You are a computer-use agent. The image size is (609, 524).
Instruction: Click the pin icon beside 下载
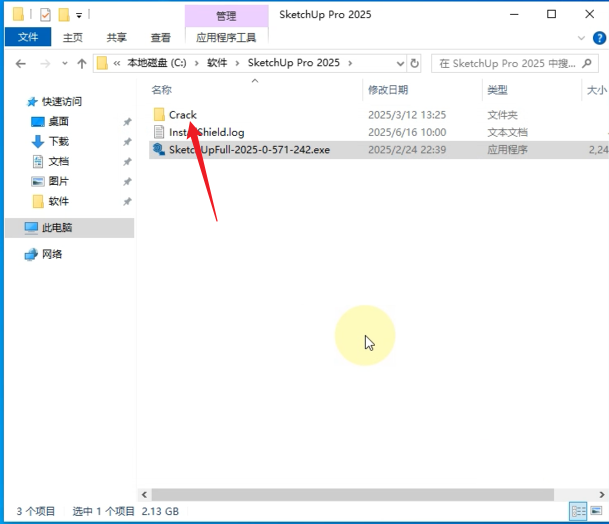pyautogui.click(x=127, y=142)
